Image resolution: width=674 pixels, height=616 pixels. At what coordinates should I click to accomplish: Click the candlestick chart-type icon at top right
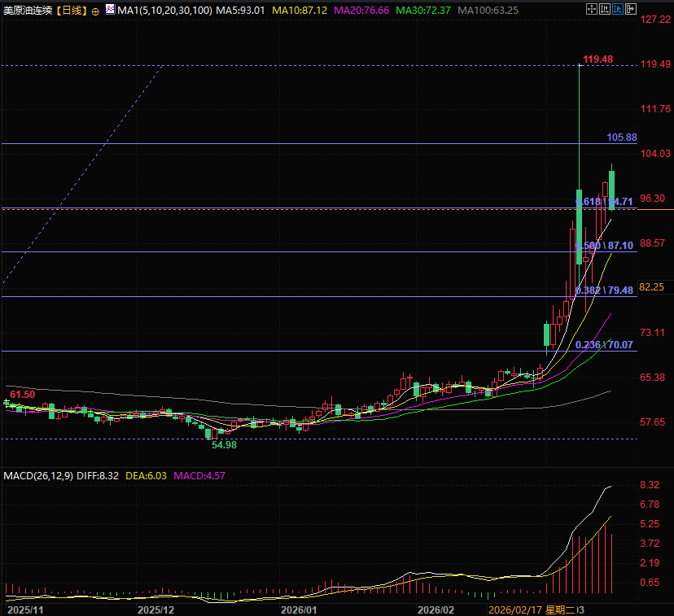[x=604, y=9]
